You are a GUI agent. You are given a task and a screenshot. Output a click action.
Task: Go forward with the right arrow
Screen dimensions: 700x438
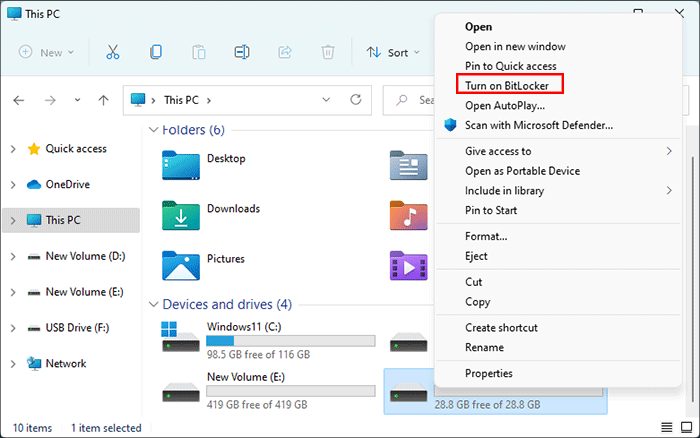(x=50, y=100)
